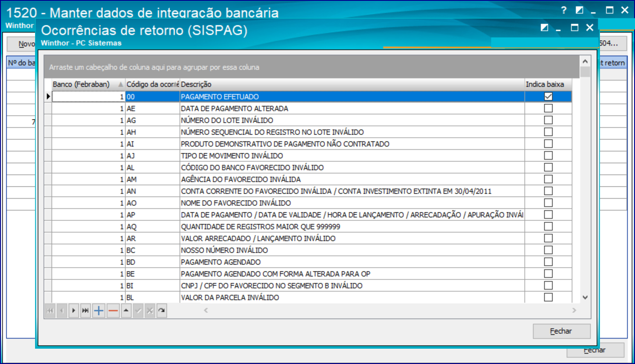Click code BL cell

pyautogui.click(x=152, y=297)
